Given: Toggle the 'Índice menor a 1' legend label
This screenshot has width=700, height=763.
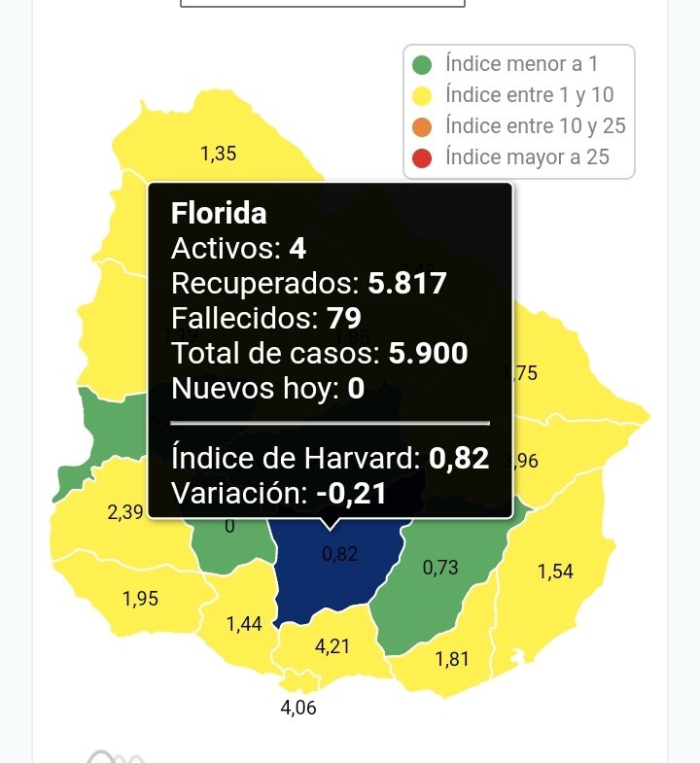Looking at the screenshot, I should click(521, 65).
